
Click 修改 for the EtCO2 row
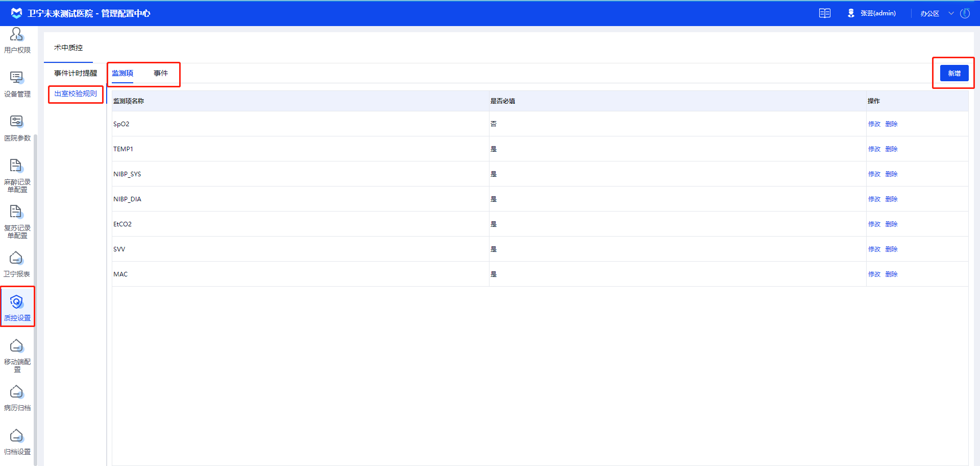click(x=874, y=224)
